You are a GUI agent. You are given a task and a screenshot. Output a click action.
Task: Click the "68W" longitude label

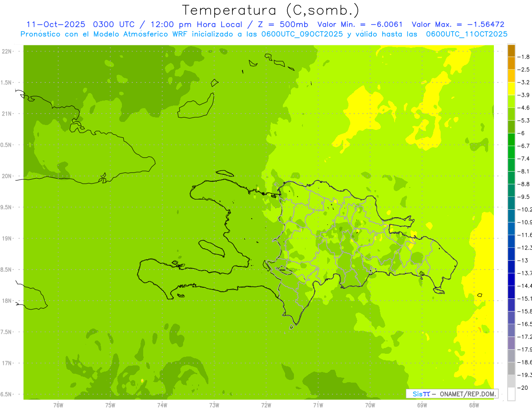(x=474, y=405)
